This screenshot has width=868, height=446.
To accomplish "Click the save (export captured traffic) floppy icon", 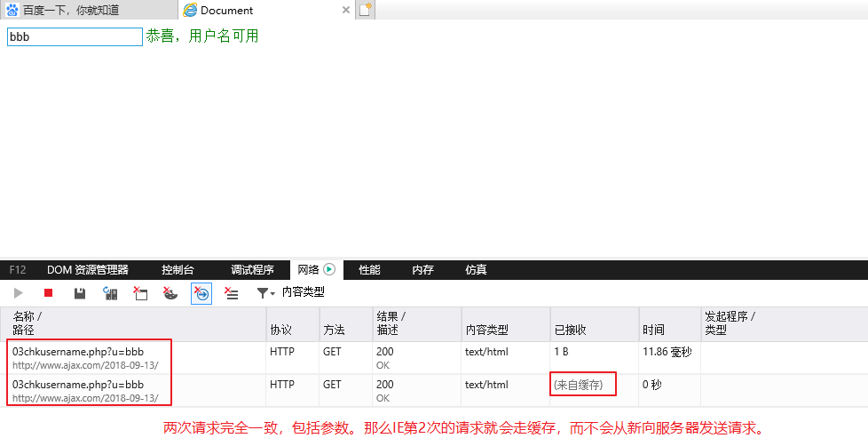I will tap(80, 293).
